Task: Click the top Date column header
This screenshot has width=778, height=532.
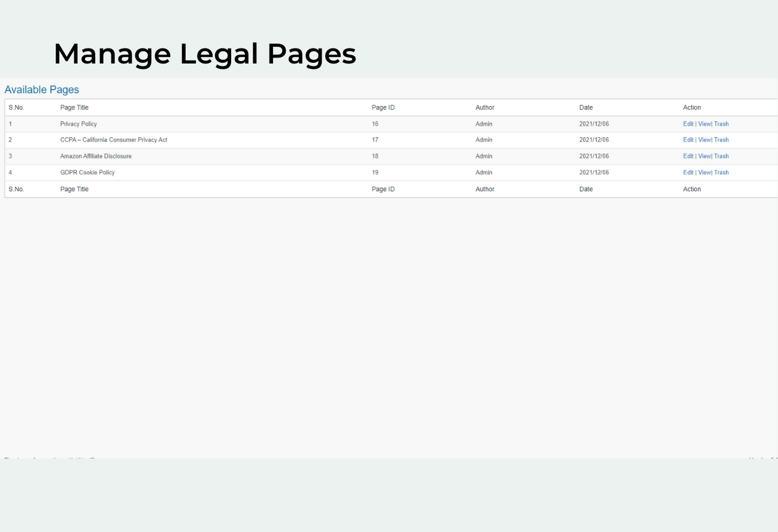Action: click(586, 107)
